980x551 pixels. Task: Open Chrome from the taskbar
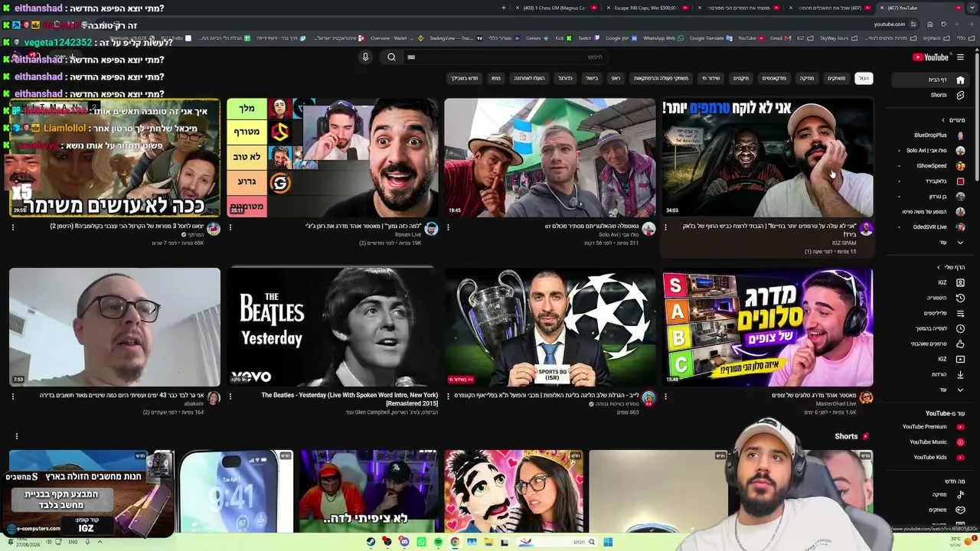(455, 542)
